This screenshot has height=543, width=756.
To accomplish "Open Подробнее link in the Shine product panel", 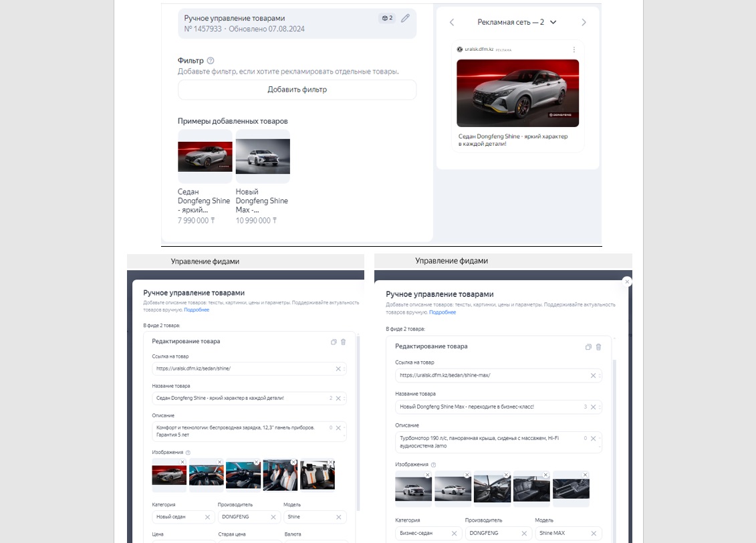I will click(x=197, y=310).
